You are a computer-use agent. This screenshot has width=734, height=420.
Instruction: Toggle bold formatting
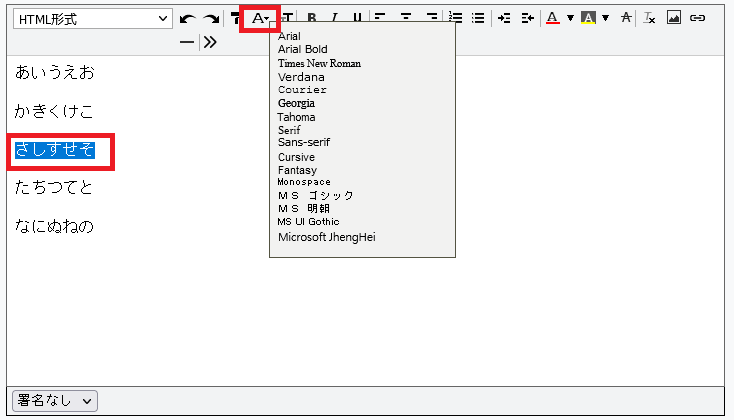pyautogui.click(x=312, y=18)
